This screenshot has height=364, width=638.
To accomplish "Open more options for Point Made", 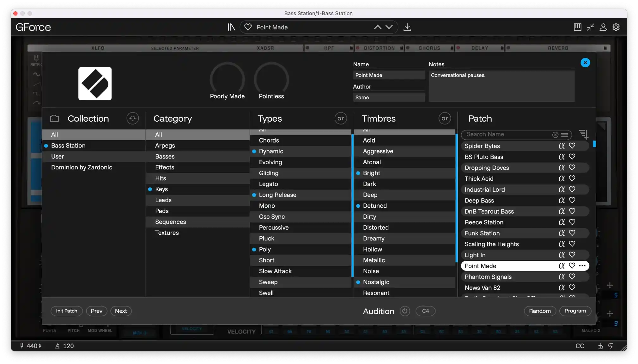I will 582,266.
